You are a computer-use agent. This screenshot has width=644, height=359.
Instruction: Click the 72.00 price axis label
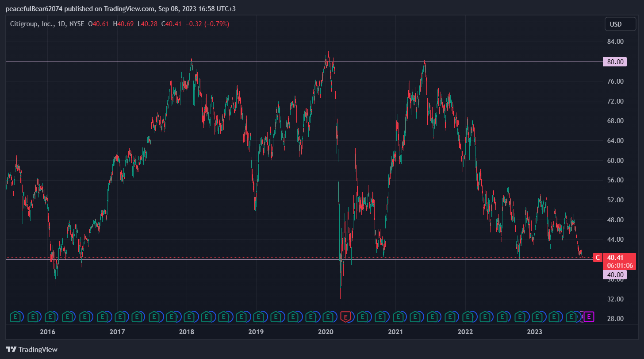615,101
